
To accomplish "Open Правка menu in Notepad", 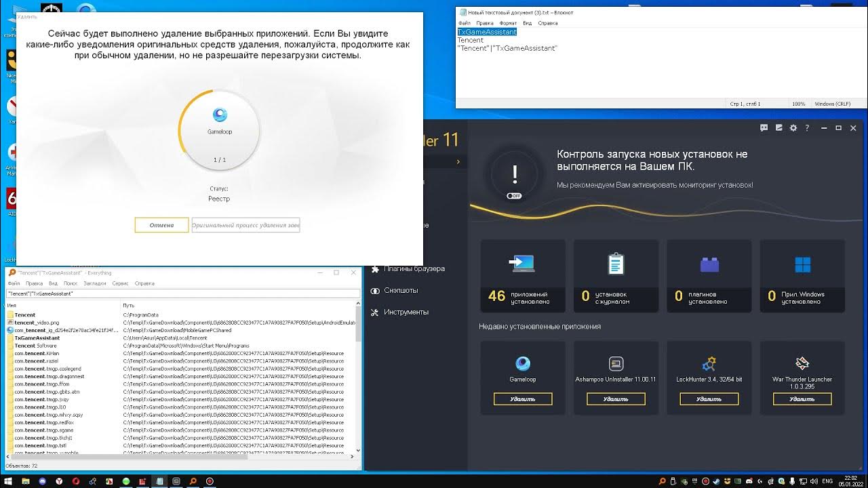I will tap(485, 23).
